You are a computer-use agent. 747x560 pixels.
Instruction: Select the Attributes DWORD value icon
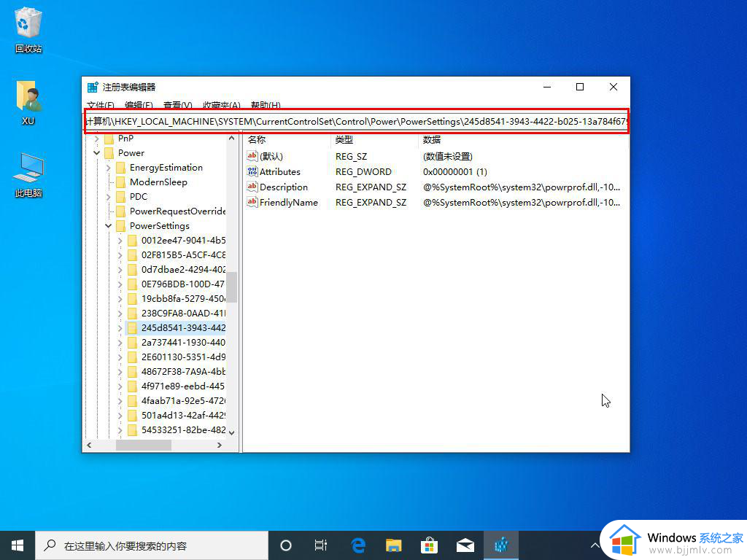click(x=252, y=171)
